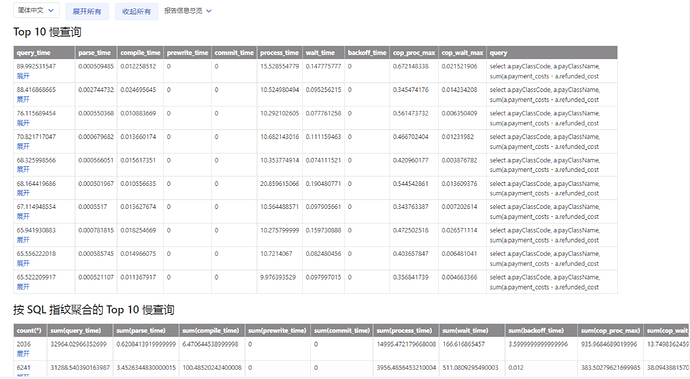690x379 pixels.
Task: Select the parse_time value 0.002744732
Action: point(96,90)
